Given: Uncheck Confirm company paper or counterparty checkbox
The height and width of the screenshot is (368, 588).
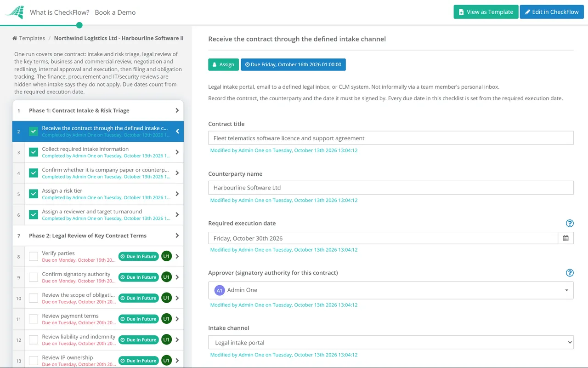Looking at the screenshot, I should coord(34,173).
